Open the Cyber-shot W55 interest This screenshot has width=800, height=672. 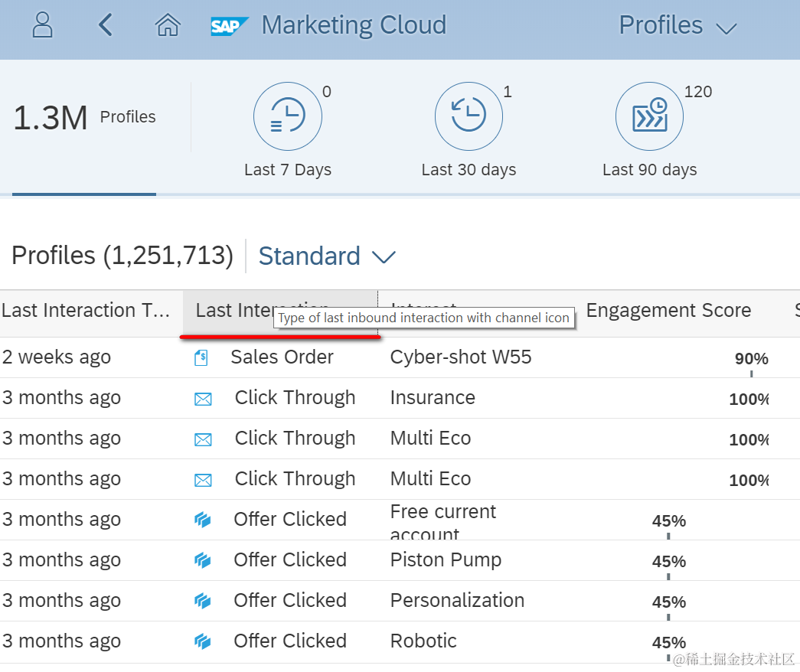coord(460,357)
